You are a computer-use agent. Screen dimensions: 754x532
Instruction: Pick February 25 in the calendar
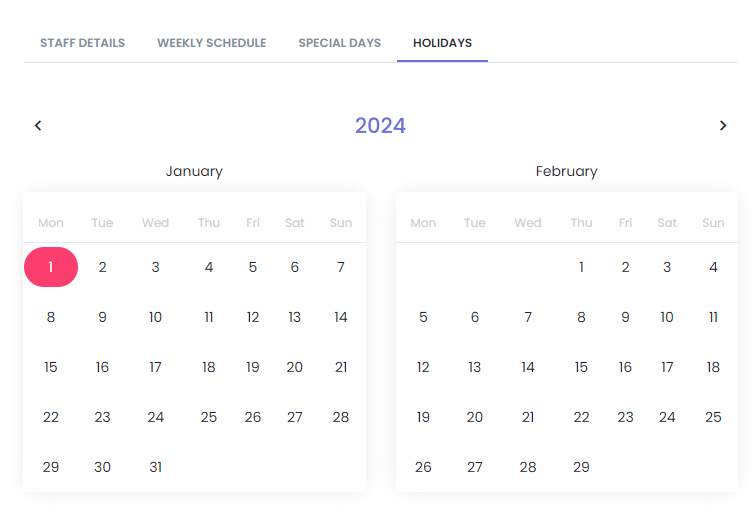[x=713, y=417]
